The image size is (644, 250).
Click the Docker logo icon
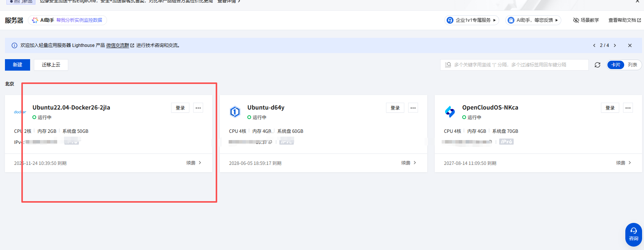click(20, 112)
